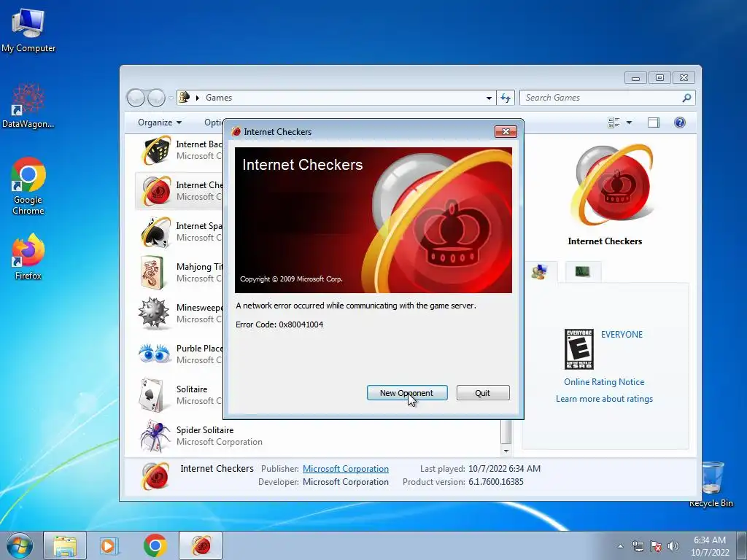Click the games list scrollbar down arrow
Image resolution: width=747 pixels, height=560 pixels.
pyautogui.click(x=506, y=451)
